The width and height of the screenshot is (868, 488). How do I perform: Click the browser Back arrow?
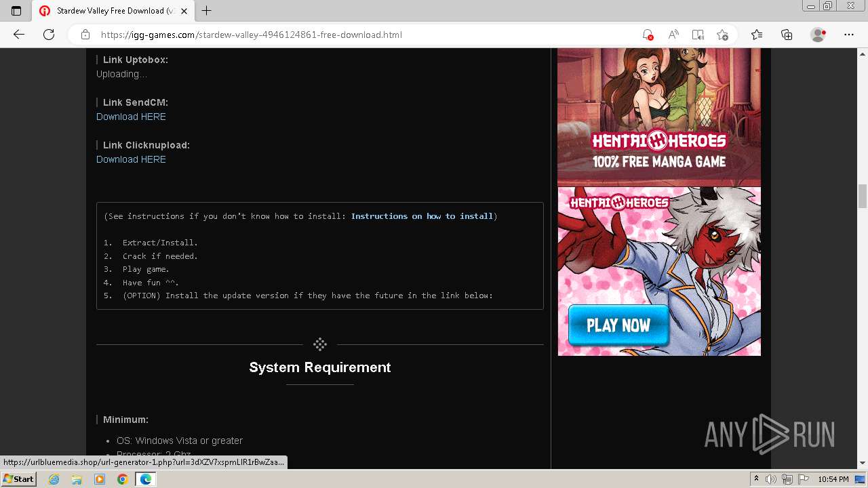tap(19, 35)
